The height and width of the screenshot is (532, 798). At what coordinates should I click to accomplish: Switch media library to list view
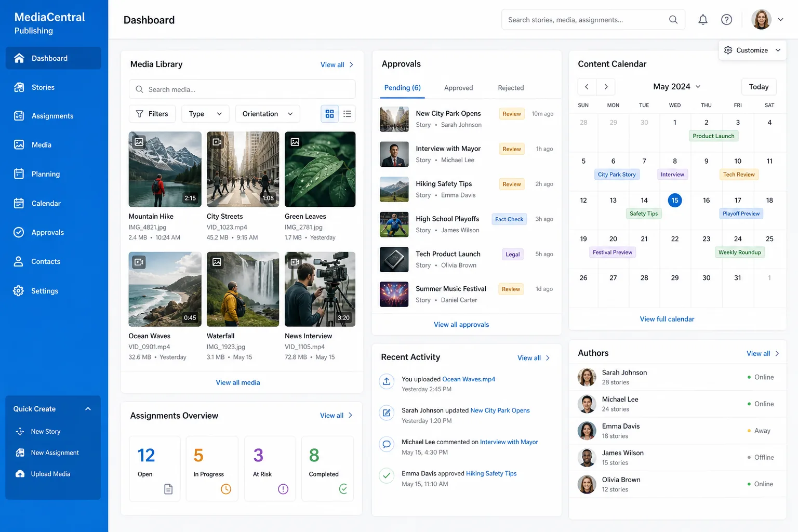[347, 114]
